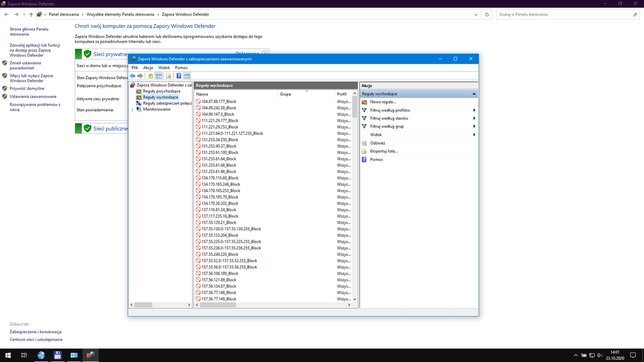The image size is (644, 362).
Task: Show hidden icons arrow in system tray
Action: point(575,355)
